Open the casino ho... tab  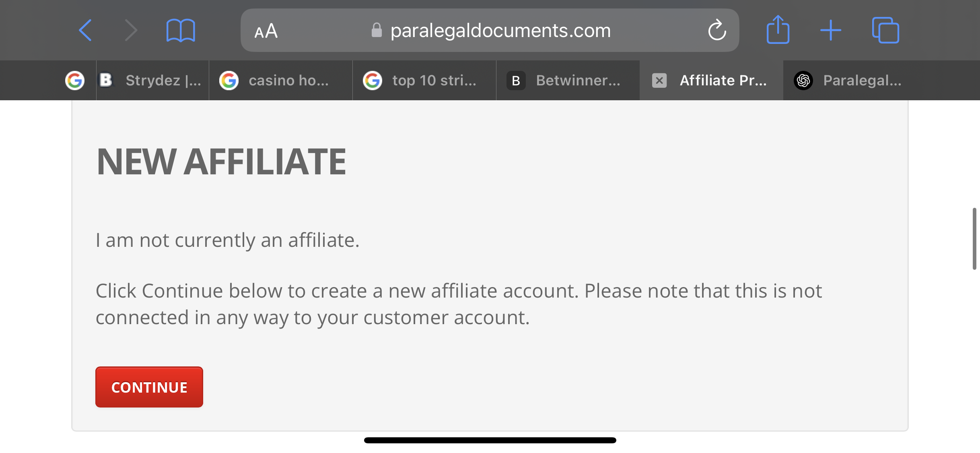(281, 81)
